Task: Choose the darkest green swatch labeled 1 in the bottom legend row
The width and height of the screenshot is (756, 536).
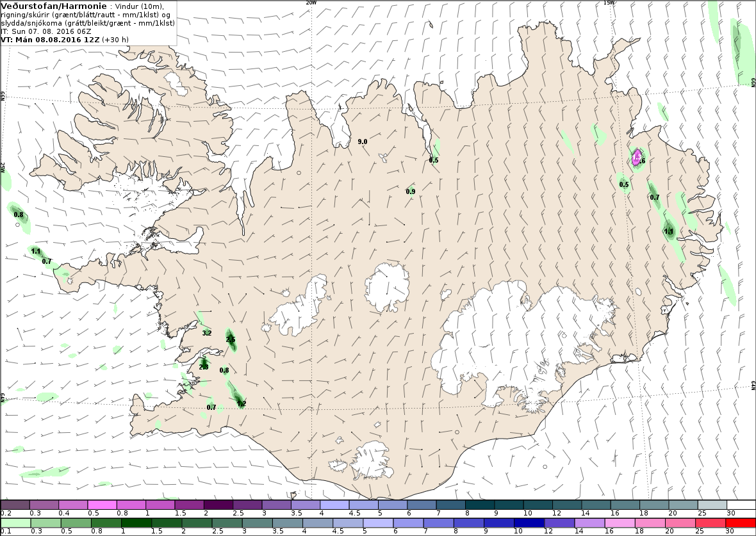Action: [136, 523]
